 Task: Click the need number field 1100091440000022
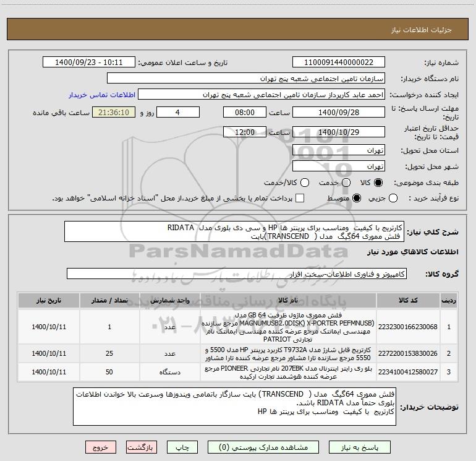point(339,62)
